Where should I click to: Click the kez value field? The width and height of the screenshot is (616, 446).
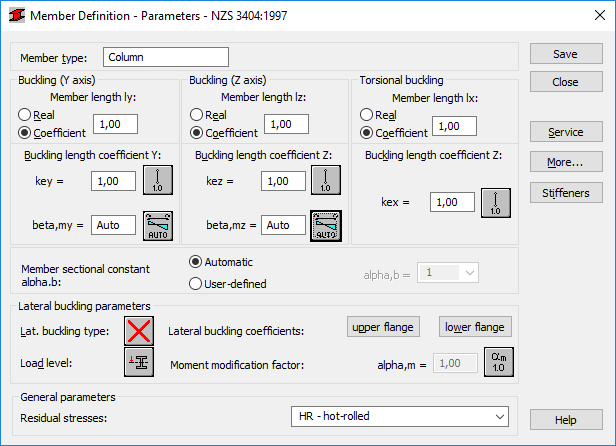coord(283,181)
